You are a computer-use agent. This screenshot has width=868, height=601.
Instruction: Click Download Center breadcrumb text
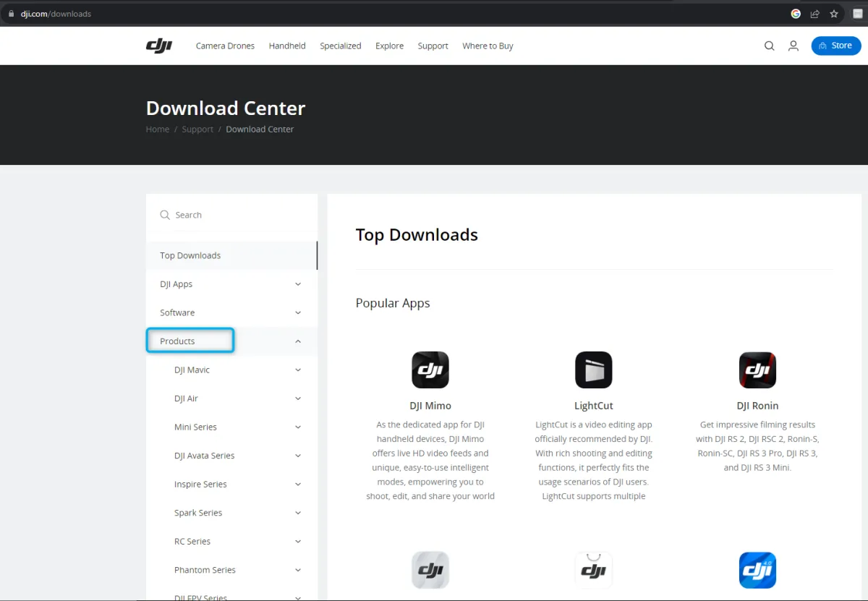coord(260,129)
